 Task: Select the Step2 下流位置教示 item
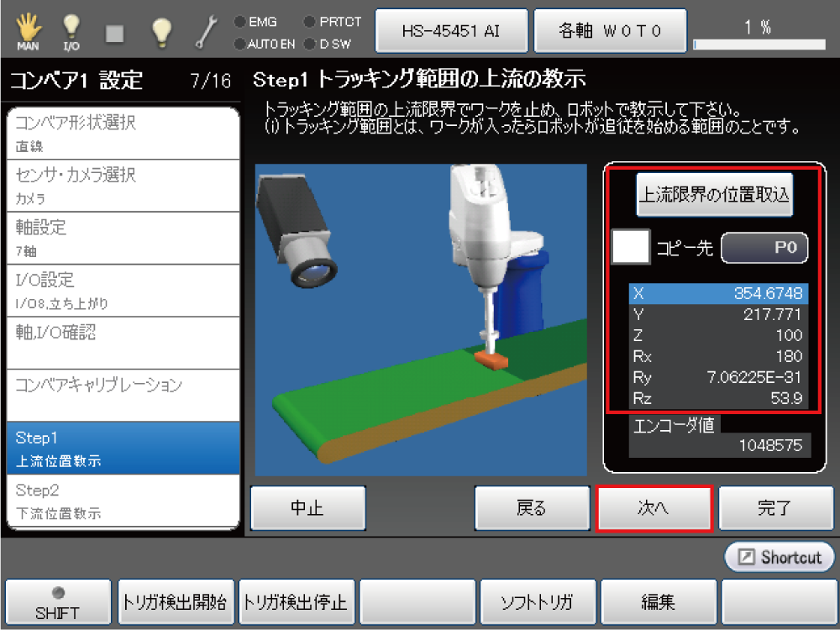pos(123,501)
